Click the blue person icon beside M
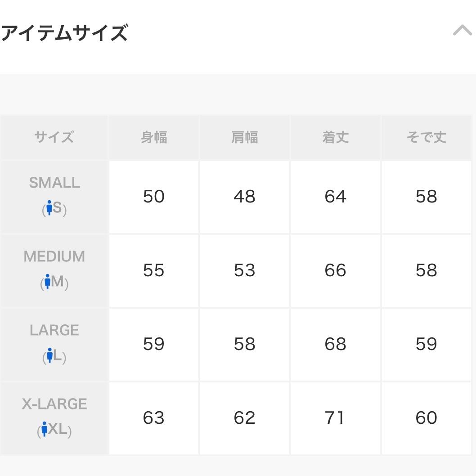 [47, 281]
